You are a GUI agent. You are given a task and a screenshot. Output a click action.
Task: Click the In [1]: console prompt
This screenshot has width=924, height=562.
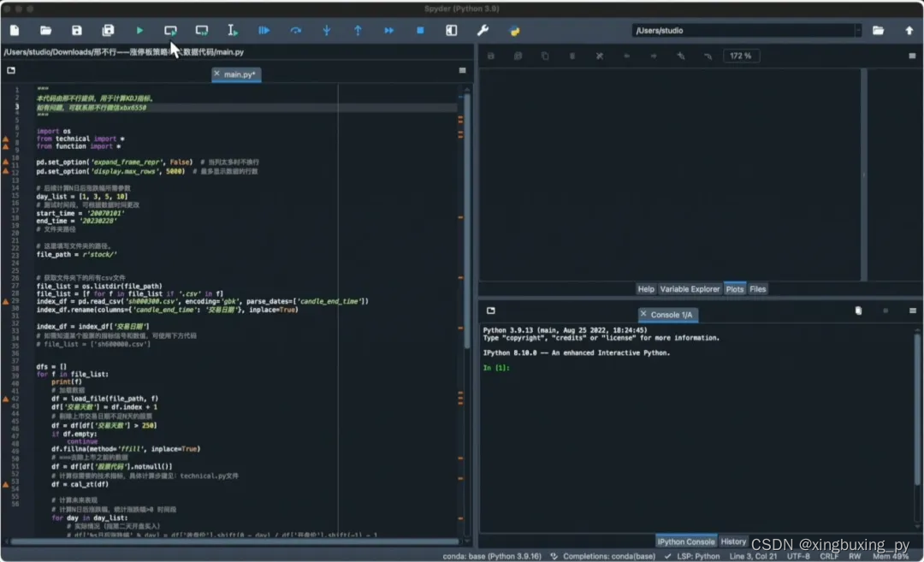496,368
